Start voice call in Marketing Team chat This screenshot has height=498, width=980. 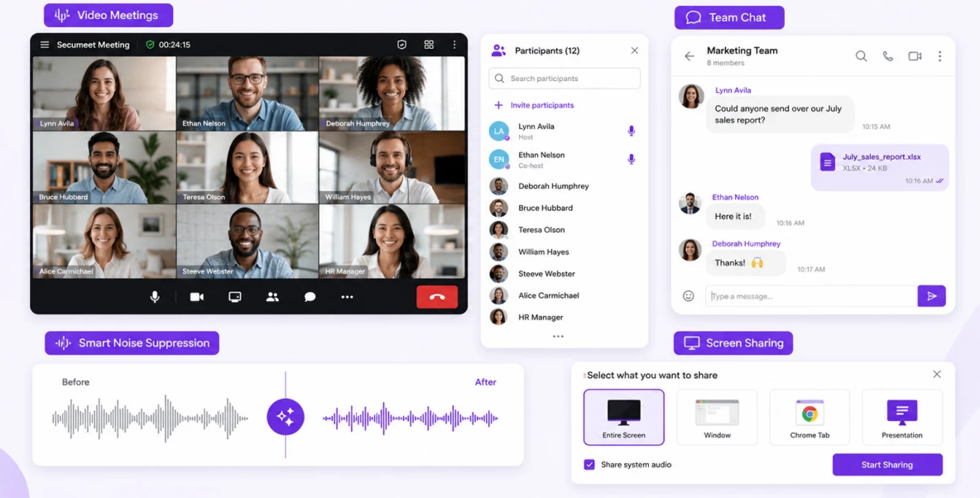pos(888,56)
